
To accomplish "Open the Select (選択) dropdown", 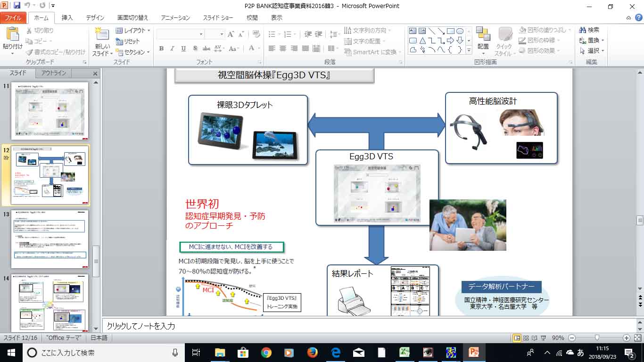I will [592, 50].
